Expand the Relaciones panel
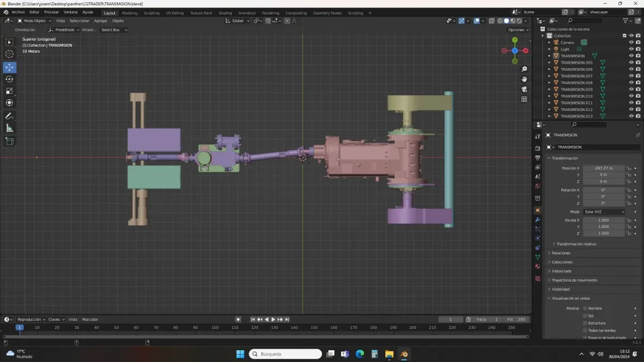The height and width of the screenshot is (362, 644). [x=561, y=253]
